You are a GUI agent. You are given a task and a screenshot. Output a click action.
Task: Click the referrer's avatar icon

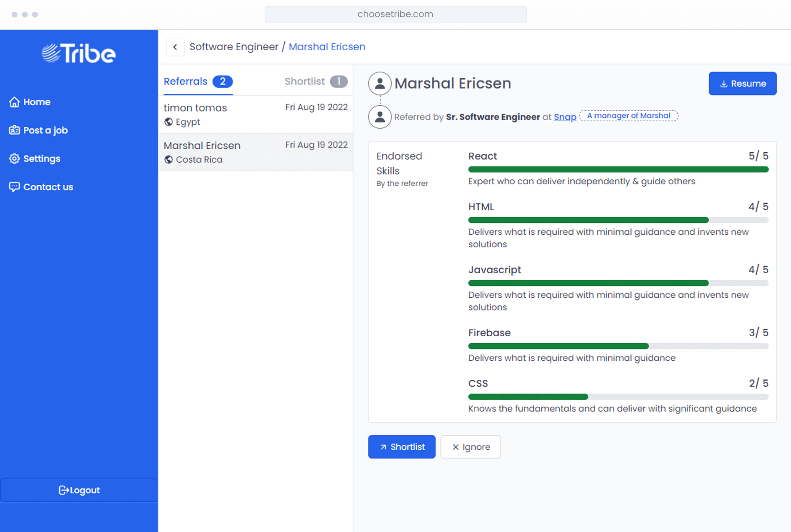coord(379,117)
